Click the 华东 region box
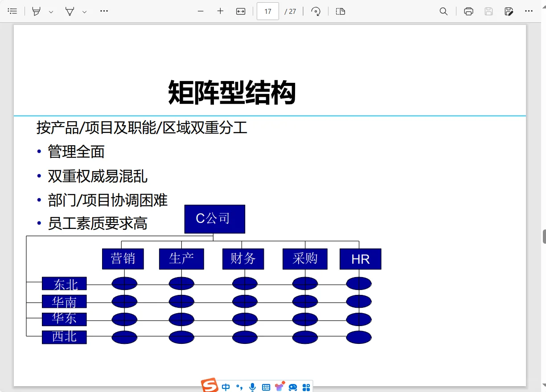This screenshot has height=392, width=546. pos(64,319)
